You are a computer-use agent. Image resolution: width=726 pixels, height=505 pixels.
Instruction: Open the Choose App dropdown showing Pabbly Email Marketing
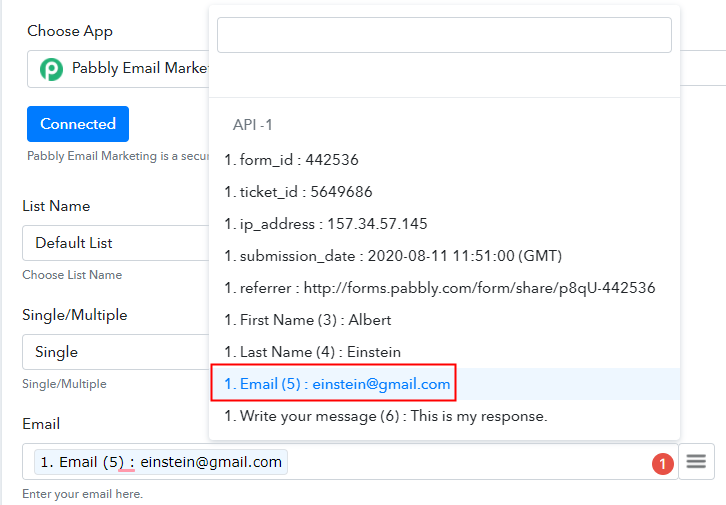(118, 69)
